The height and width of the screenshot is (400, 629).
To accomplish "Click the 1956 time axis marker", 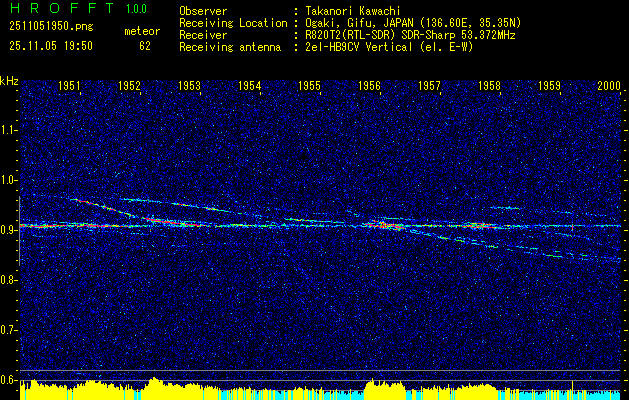I will coord(369,85).
